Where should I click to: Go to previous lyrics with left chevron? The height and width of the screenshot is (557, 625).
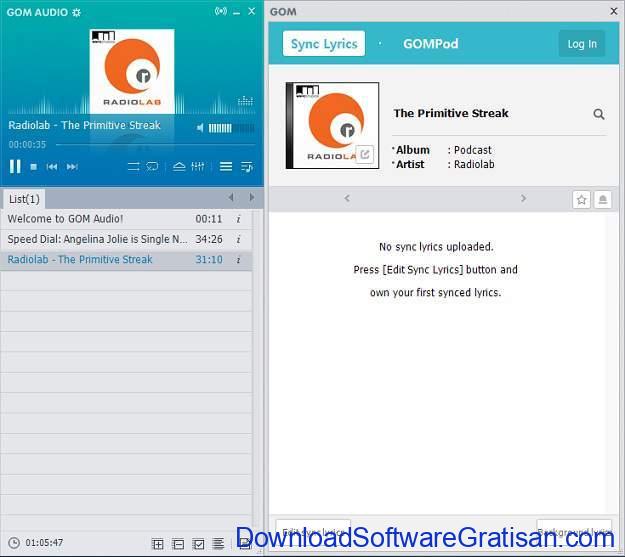click(347, 198)
